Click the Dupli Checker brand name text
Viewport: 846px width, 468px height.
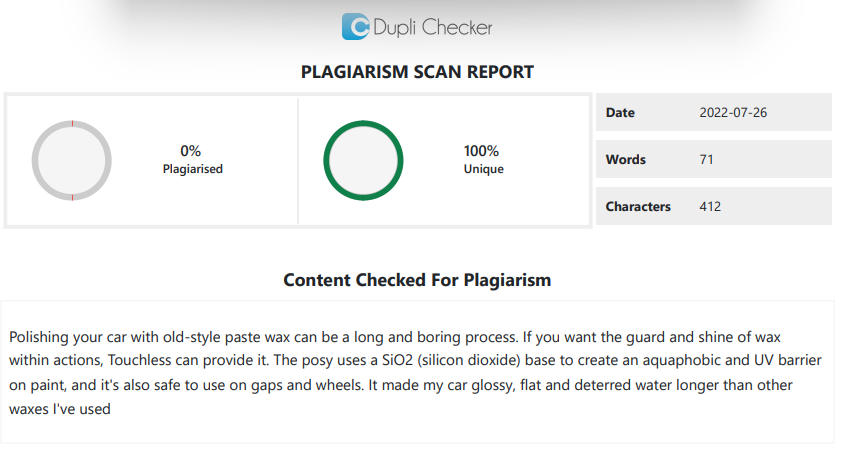coord(432,28)
